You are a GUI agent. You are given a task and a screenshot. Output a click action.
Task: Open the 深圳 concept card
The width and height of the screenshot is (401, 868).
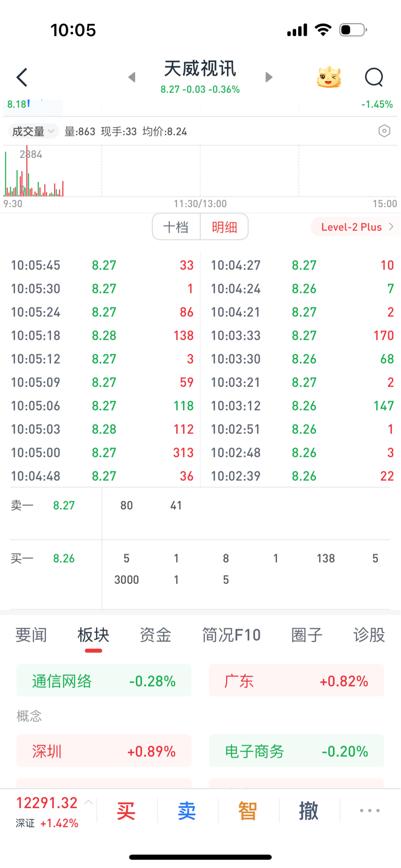coord(104,751)
